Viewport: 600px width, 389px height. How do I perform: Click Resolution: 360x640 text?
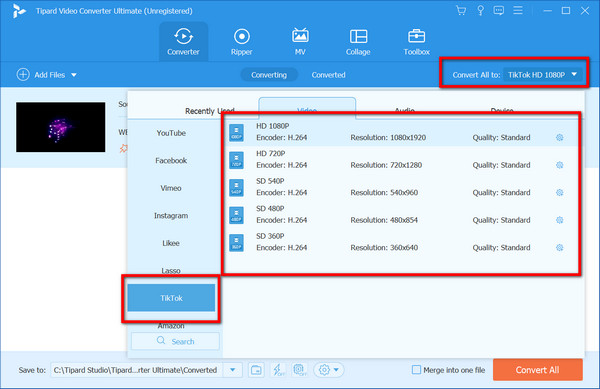(384, 247)
